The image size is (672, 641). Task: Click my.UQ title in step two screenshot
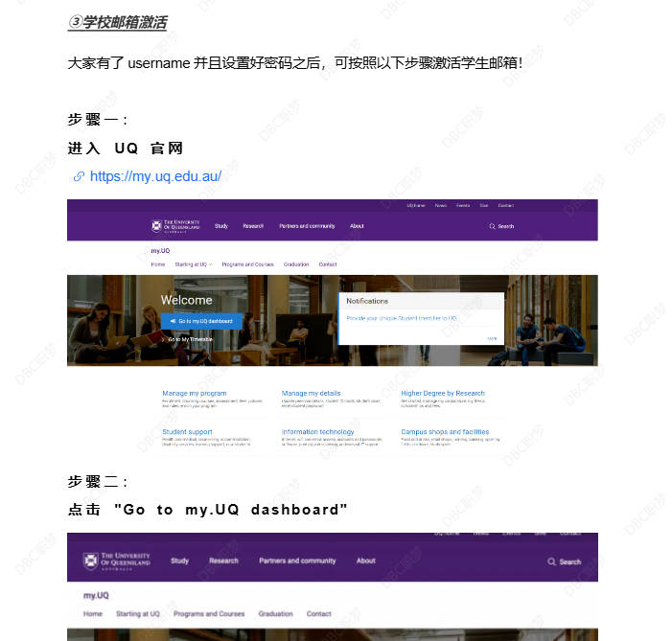(96, 596)
